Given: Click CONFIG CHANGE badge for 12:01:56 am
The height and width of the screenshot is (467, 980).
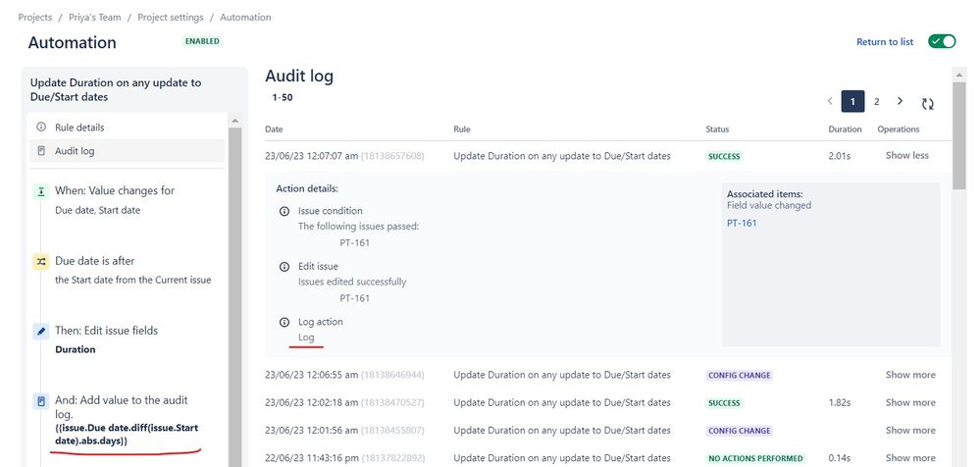Looking at the screenshot, I should tap(740, 431).
